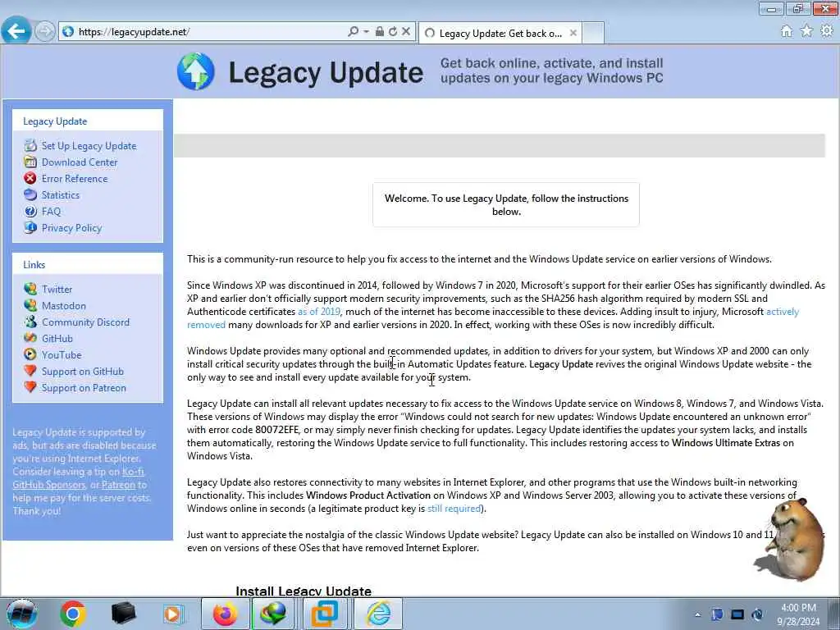Open the Tools gear menu
Image resolution: width=840 pixels, height=630 pixels.
tap(827, 31)
